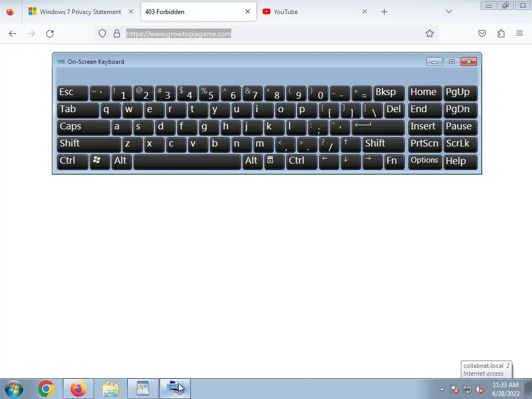Toggle left Shift key on the keyboard

pyautogui.click(x=89, y=144)
